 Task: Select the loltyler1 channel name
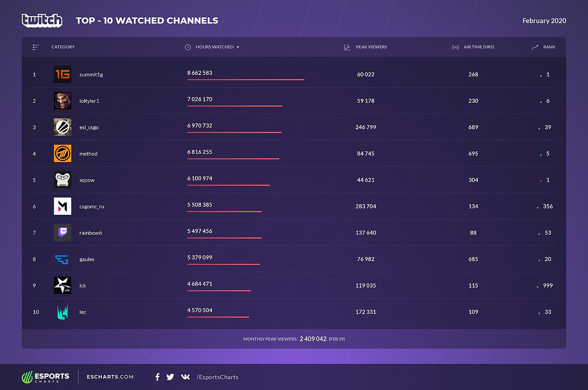(x=89, y=101)
